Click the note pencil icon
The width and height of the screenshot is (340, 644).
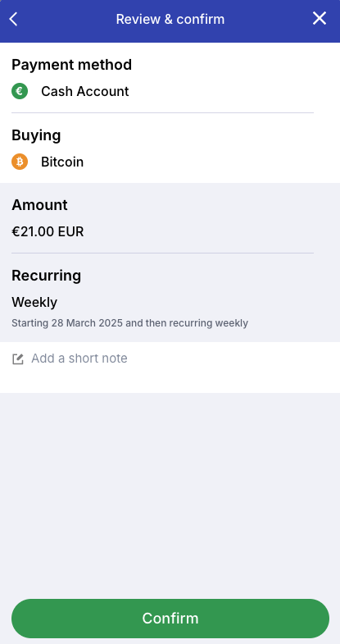(18, 359)
